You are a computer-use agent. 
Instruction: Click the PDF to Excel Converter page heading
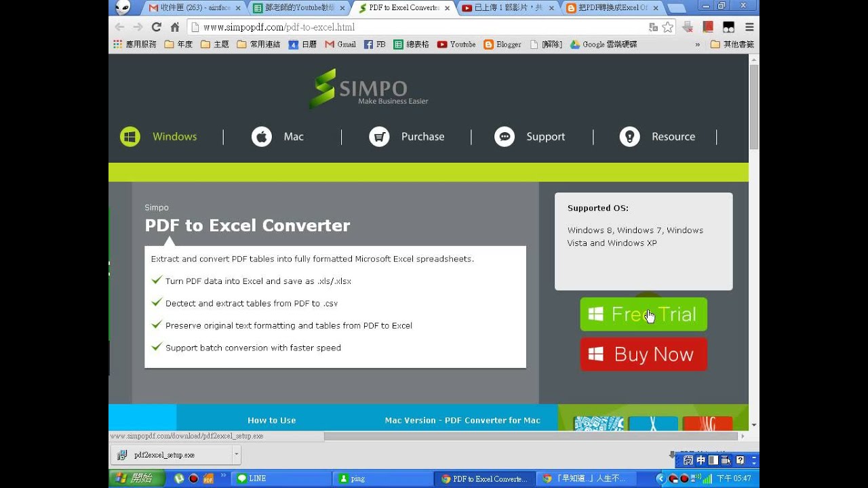(x=248, y=226)
